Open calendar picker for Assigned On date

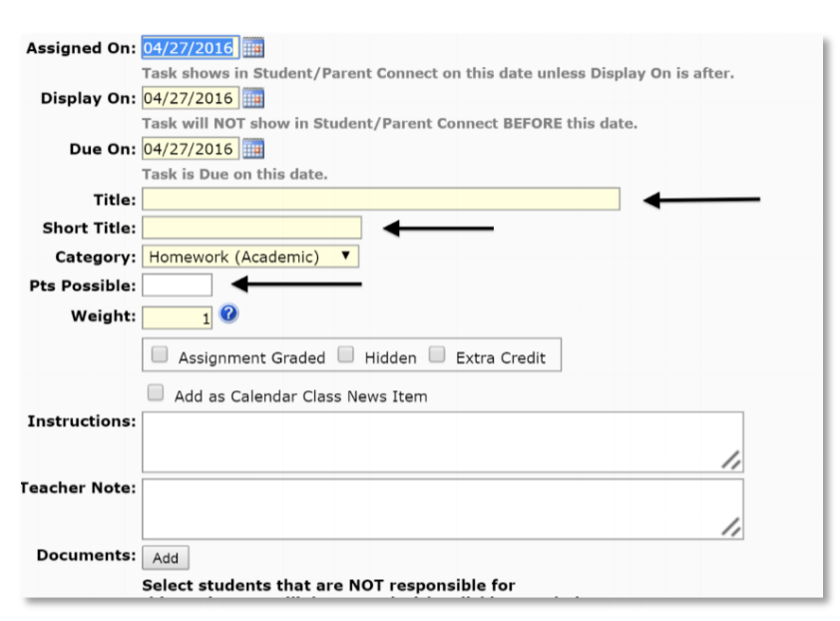[x=253, y=48]
